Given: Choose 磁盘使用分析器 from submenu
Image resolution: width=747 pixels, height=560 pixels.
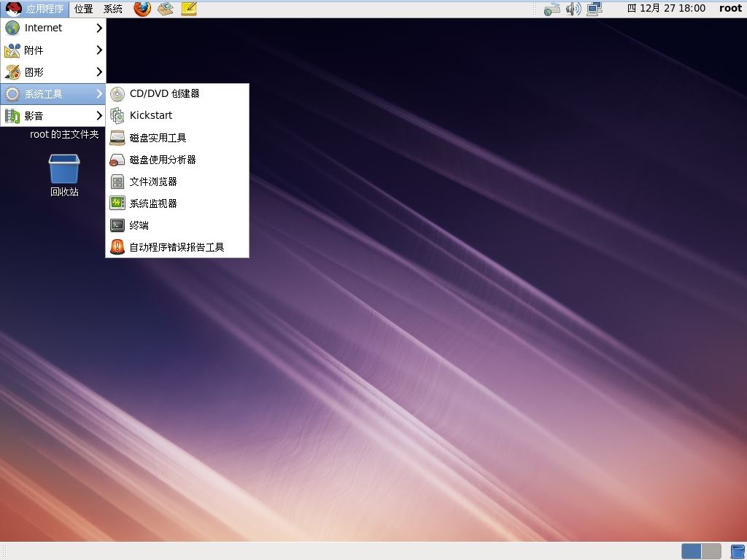Looking at the screenshot, I should pos(177,160).
